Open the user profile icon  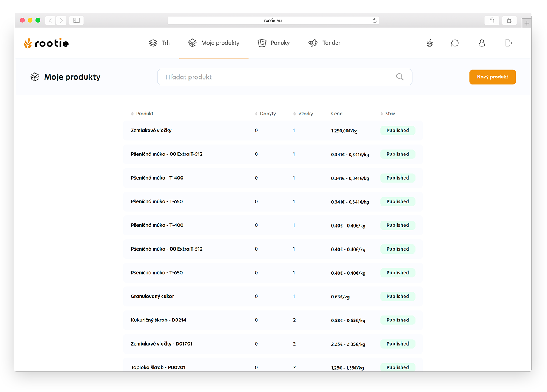tap(482, 43)
